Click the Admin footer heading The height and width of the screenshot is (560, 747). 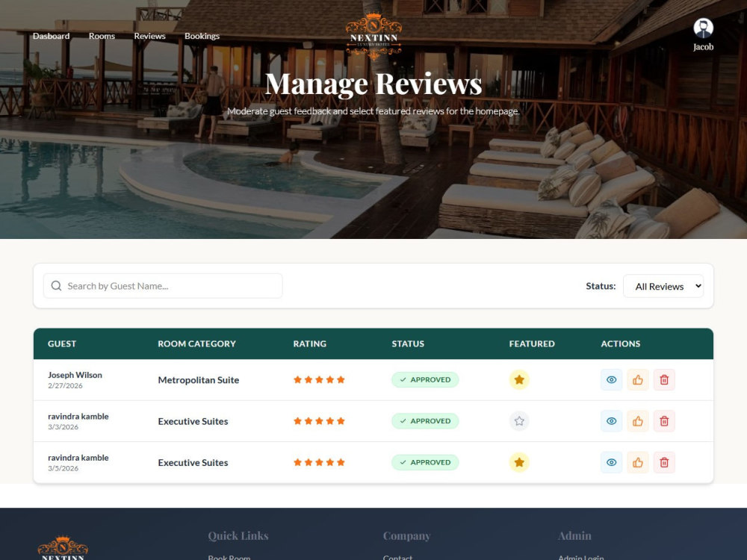pos(574,535)
